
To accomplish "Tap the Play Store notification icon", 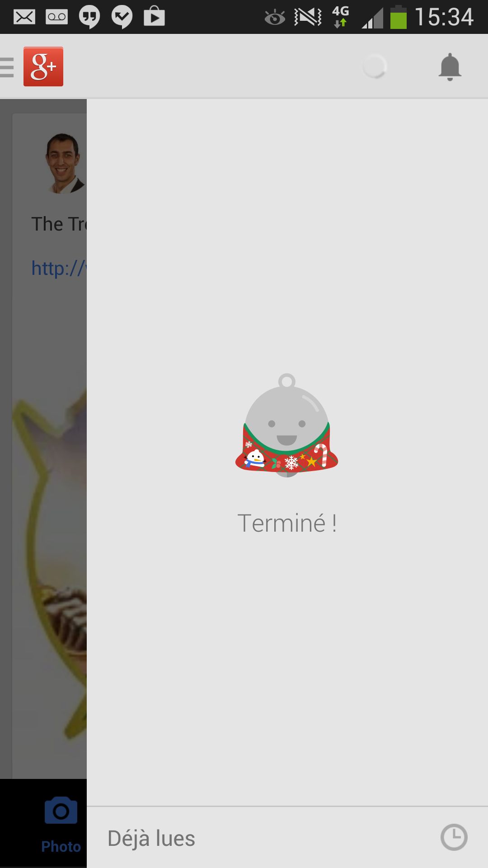I will (155, 16).
